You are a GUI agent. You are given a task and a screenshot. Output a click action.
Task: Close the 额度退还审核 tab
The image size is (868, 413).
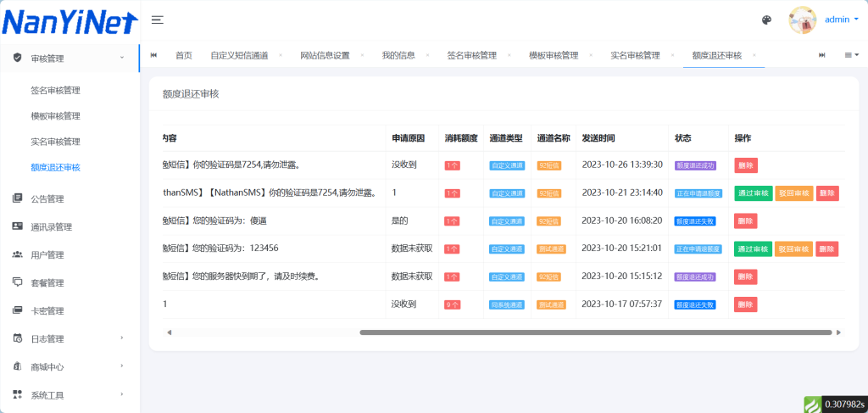click(754, 55)
